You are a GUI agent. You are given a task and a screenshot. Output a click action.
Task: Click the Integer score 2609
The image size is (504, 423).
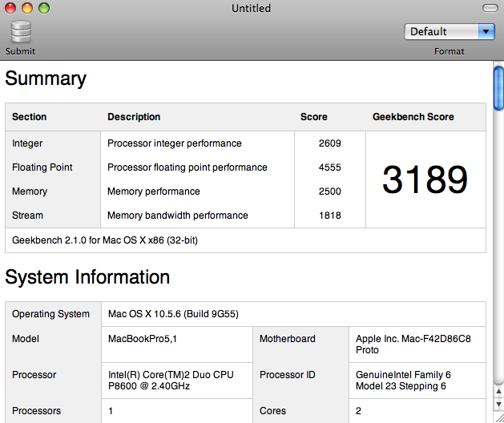click(x=330, y=143)
